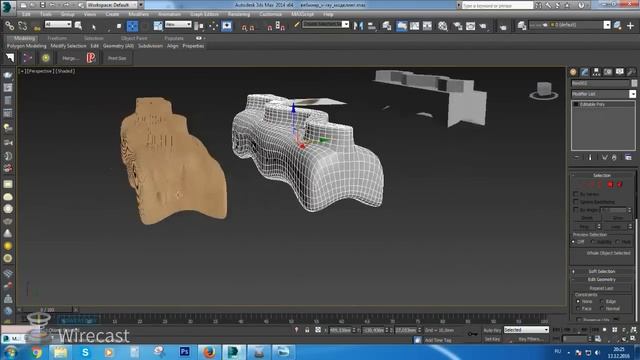This screenshot has height=360, width=640.
Task: Select Element sub-object level red icon
Action: (620, 185)
